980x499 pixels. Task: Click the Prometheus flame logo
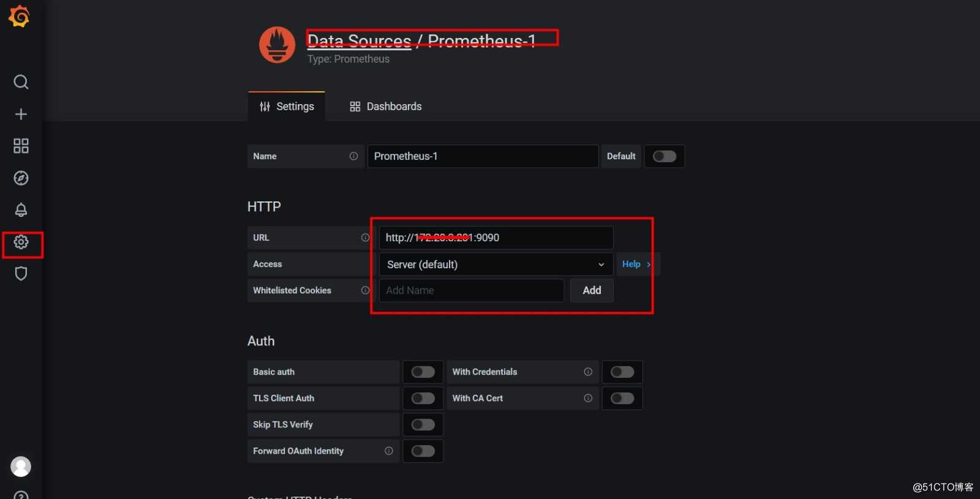point(277,45)
